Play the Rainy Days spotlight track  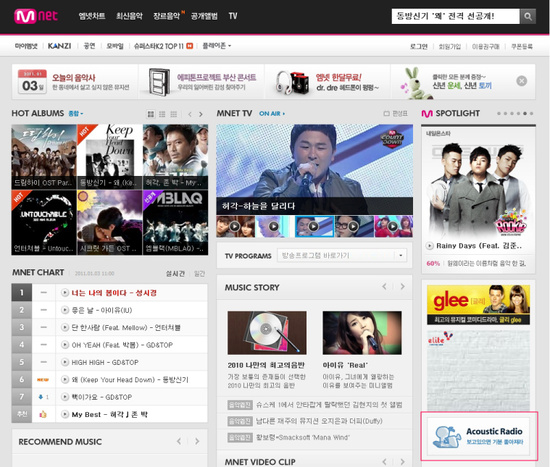pos(429,246)
